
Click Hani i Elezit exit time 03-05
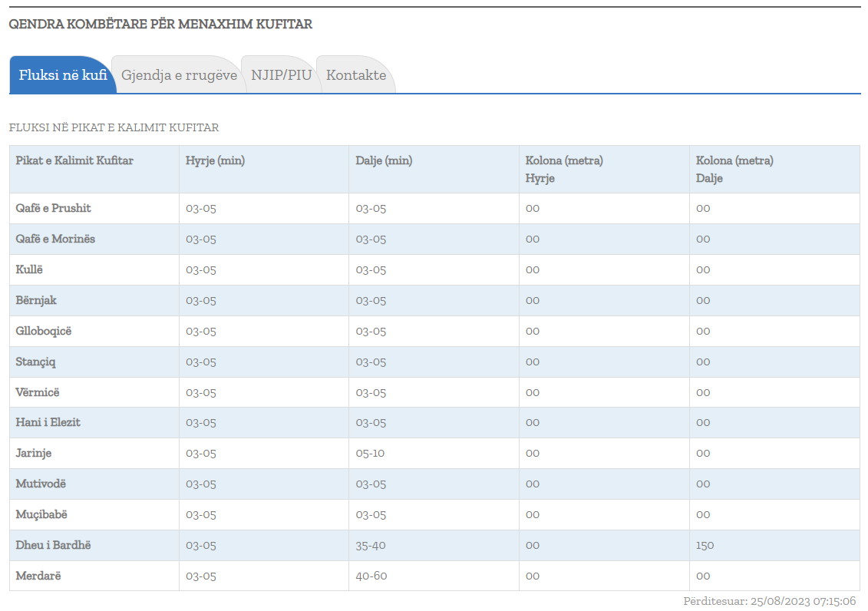pos(371,423)
